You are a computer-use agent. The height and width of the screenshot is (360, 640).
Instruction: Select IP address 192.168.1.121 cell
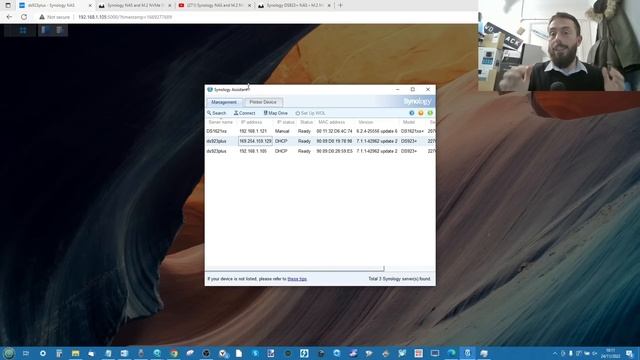click(253, 131)
